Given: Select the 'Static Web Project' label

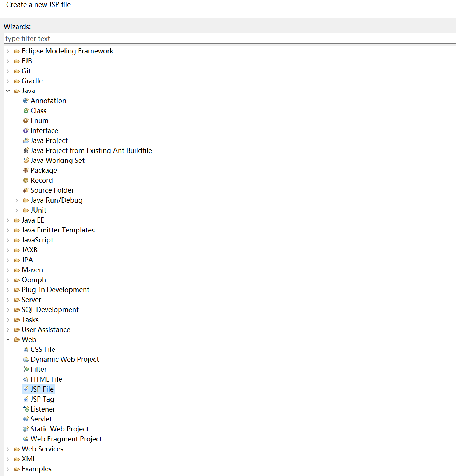Looking at the screenshot, I should pyautogui.click(x=60, y=429).
